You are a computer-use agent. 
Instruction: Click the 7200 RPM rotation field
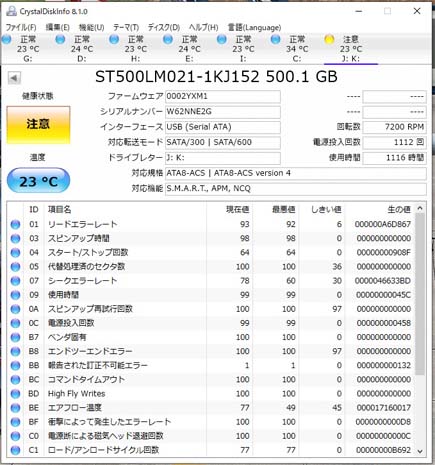394,127
